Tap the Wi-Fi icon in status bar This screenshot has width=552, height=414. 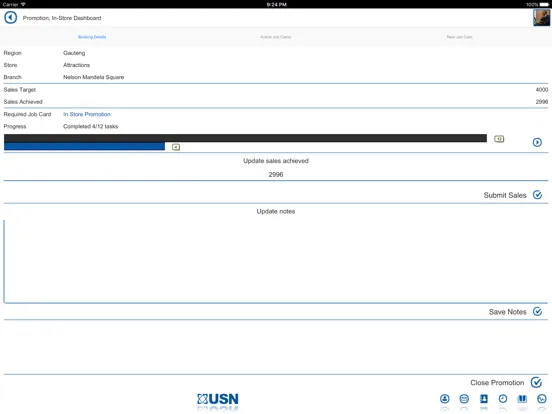point(23,4)
